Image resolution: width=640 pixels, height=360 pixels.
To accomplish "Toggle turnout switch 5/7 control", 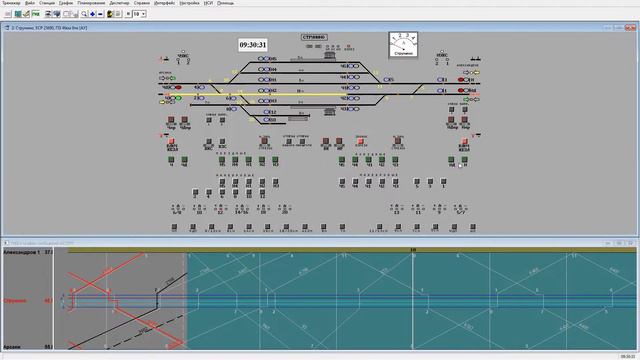I will point(461,209).
